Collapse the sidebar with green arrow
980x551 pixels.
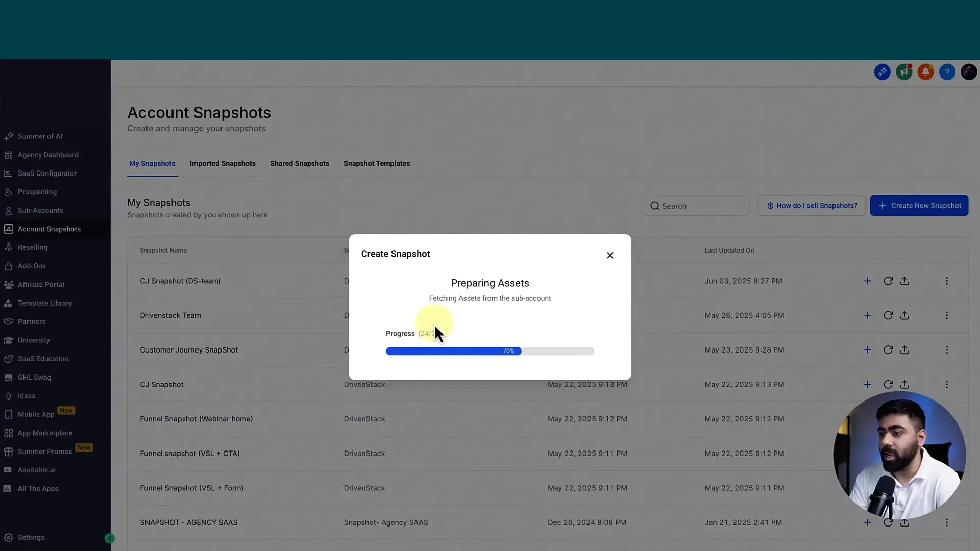[x=110, y=538]
